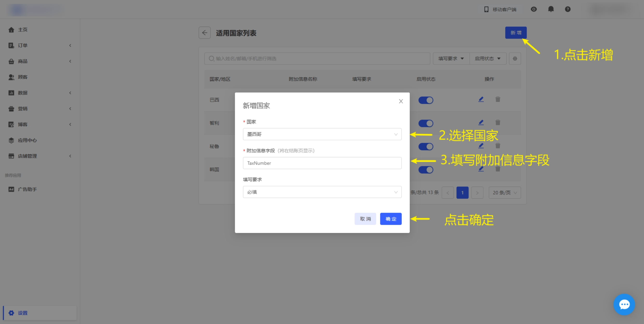
Task: Click the notification bell icon
Action: coord(551,9)
